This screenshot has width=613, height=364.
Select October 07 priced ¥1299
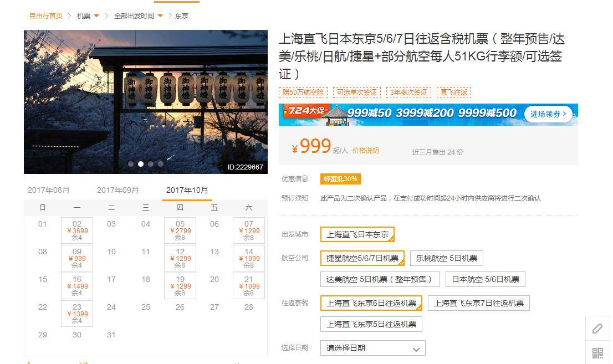coord(249,230)
